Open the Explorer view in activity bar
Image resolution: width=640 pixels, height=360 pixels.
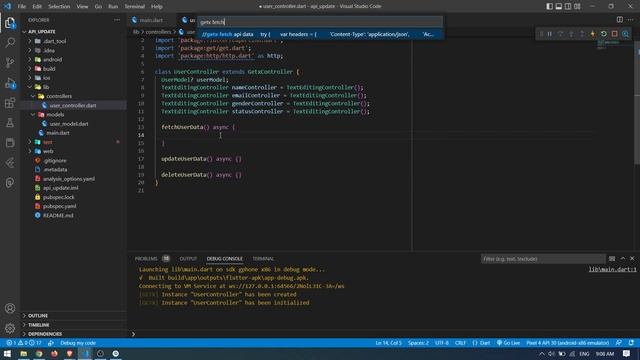pyautogui.click(x=10, y=23)
